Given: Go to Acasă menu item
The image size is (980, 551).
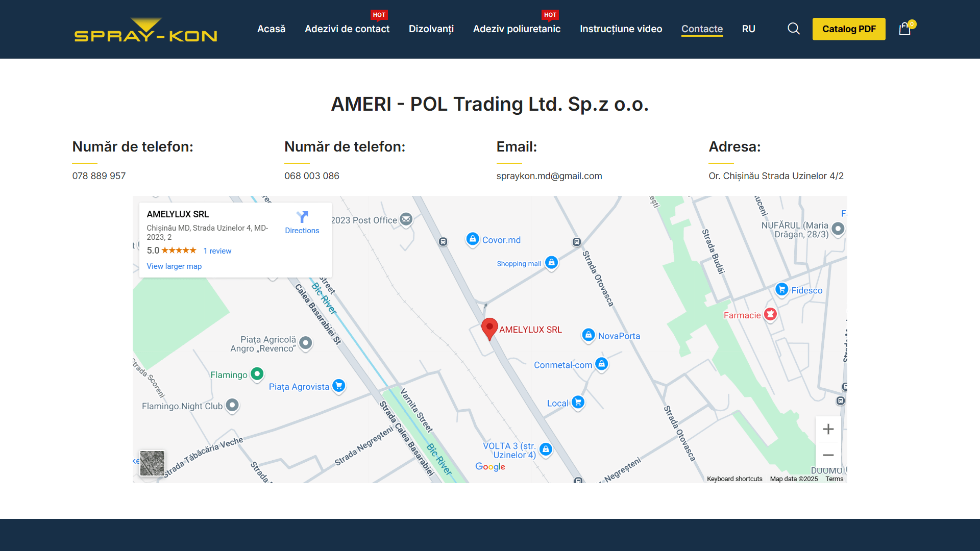Looking at the screenshot, I should [x=272, y=29].
